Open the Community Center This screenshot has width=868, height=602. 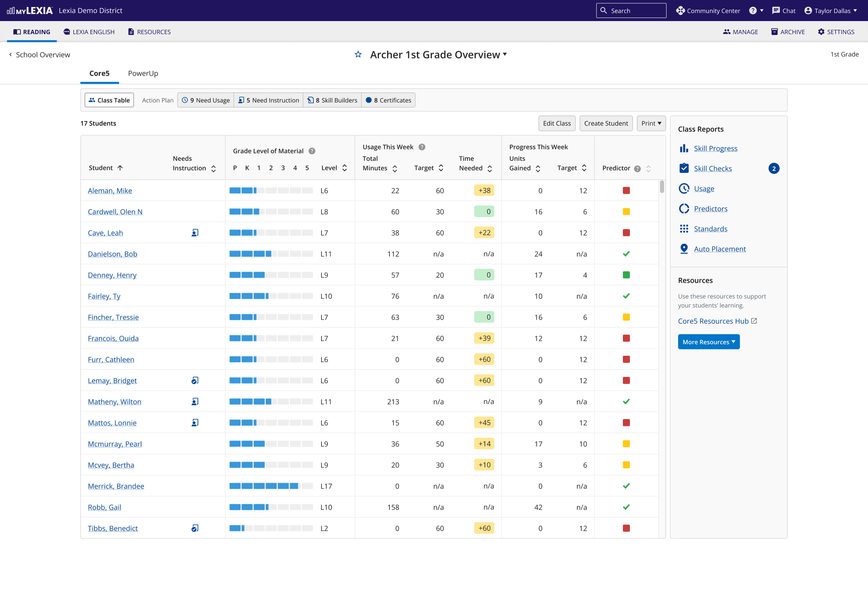pos(708,10)
